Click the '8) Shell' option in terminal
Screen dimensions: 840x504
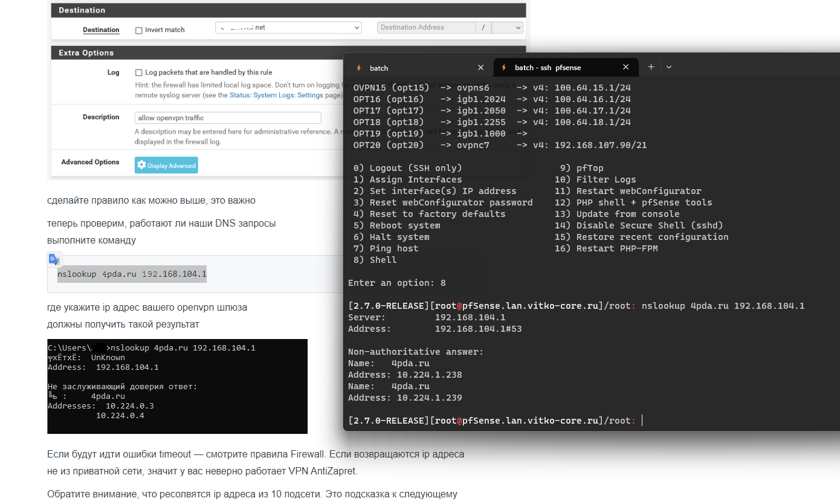click(375, 260)
